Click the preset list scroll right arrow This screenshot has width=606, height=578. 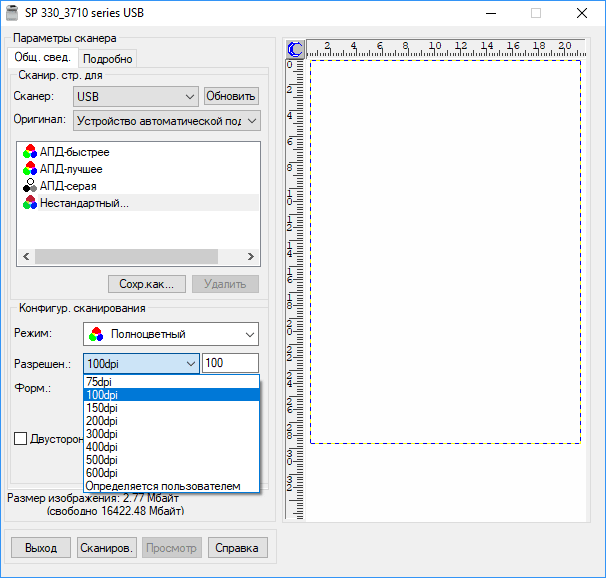click(251, 257)
